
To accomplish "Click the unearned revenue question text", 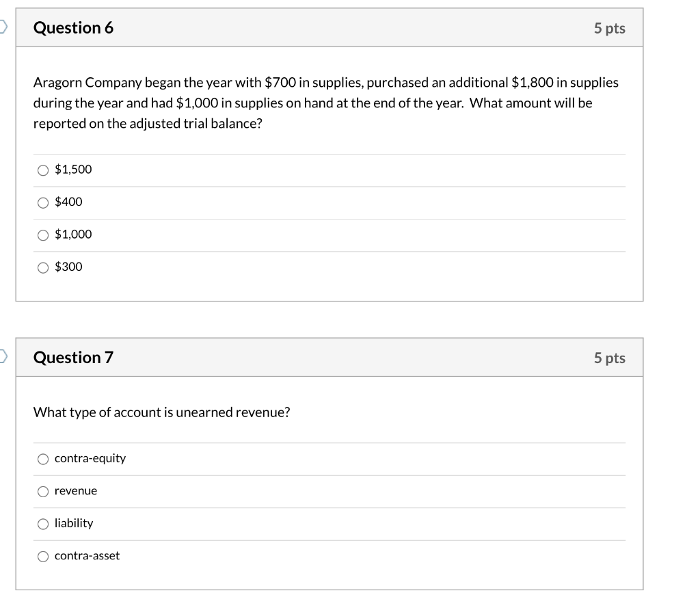I will [162, 412].
